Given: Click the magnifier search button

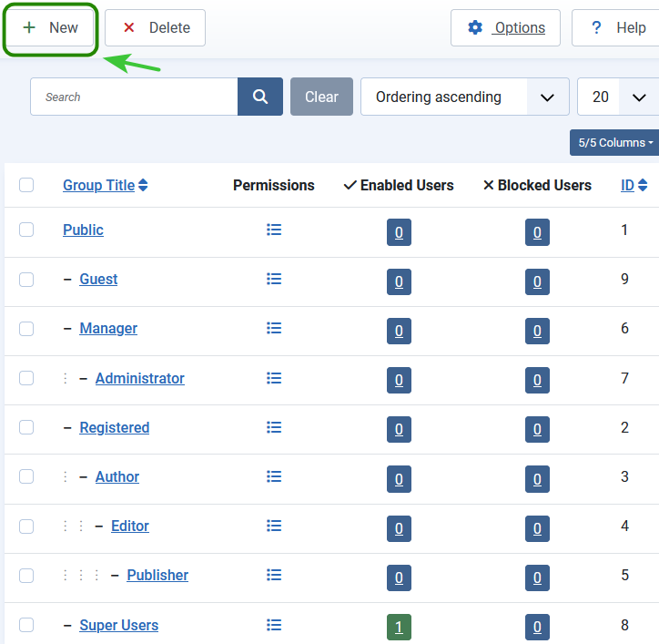Looking at the screenshot, I should tap(260, 97).
